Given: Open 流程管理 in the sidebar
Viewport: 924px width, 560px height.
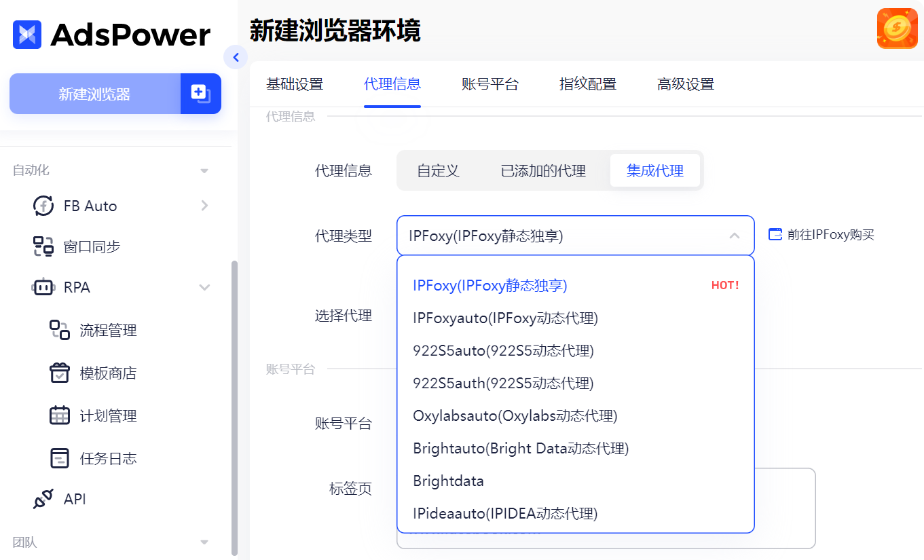Looking at the screenshot, I should coord(109,331).
